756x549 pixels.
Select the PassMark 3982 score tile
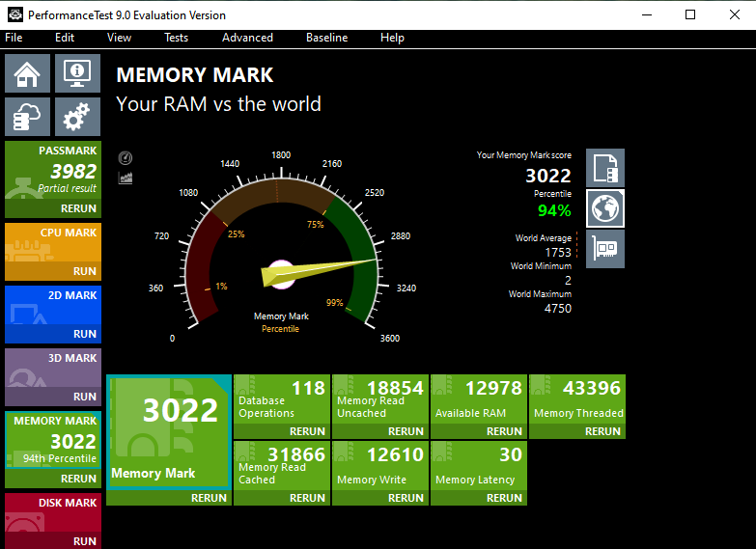click(x=53, y=170)
